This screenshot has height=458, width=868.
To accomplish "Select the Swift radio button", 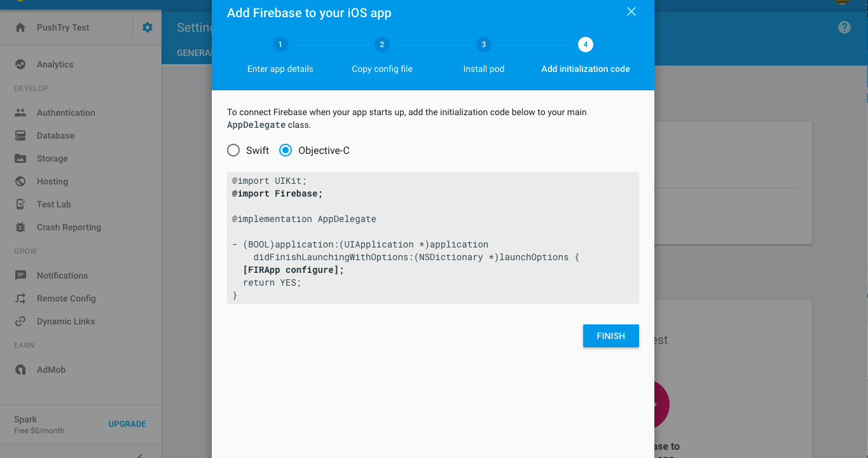I will 234,151.
